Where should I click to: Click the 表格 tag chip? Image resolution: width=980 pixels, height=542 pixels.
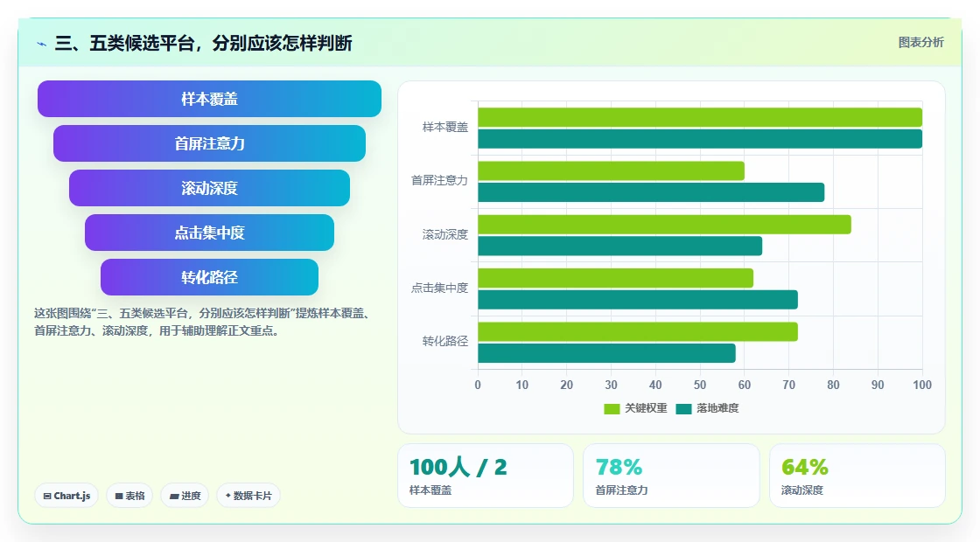[x=129, y=496]
